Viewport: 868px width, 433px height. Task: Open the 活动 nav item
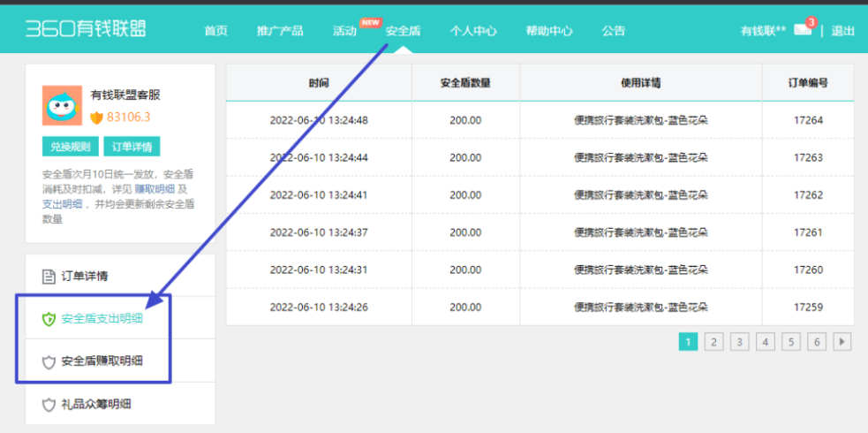pyautogui.click(x=344, y=31)
